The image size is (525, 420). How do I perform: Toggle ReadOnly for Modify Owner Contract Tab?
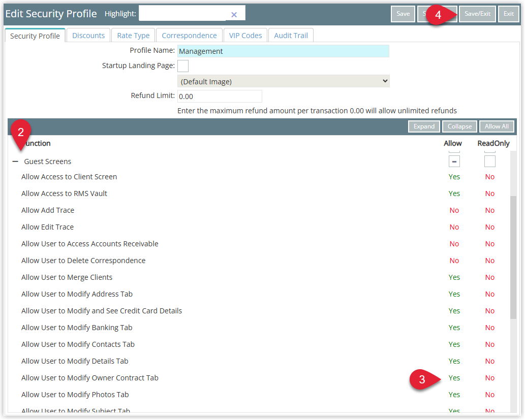point(489,378)
